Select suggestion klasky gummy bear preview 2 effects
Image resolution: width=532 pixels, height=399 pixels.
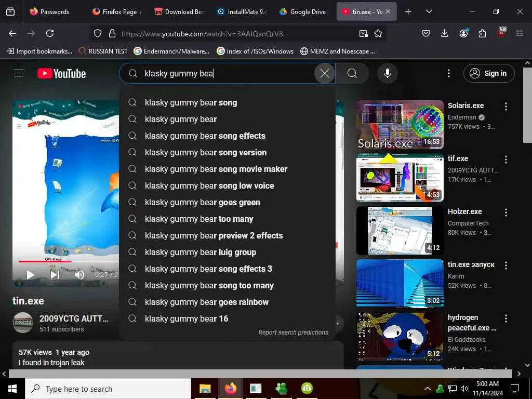[x=227, y=235]
